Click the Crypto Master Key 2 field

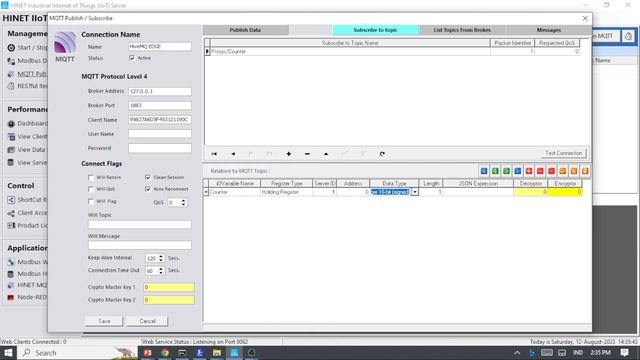pyautogui.click(x=169, y=300)
